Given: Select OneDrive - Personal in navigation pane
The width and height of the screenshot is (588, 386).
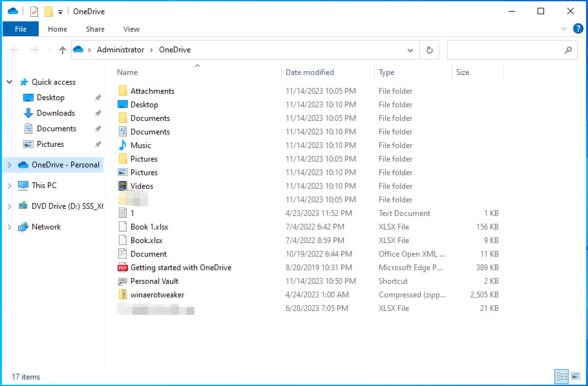Looking at the screenshot, I should click(x=65, y=165).
